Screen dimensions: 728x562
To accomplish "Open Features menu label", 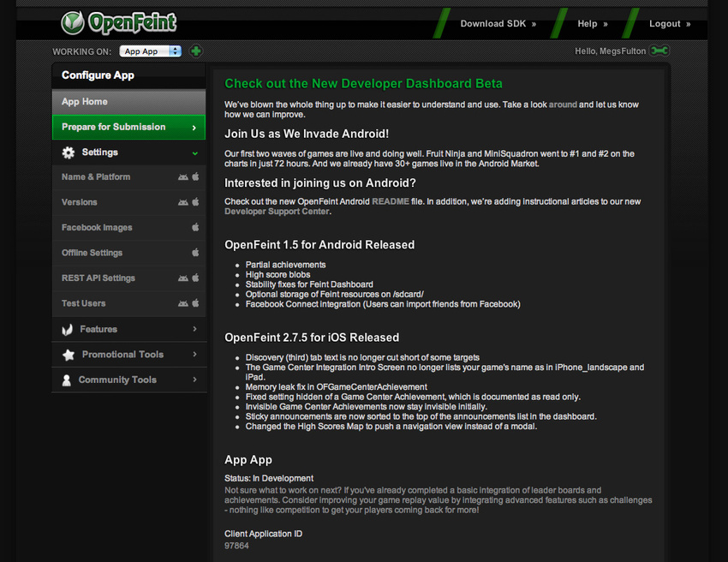I will tap(98, 329).
